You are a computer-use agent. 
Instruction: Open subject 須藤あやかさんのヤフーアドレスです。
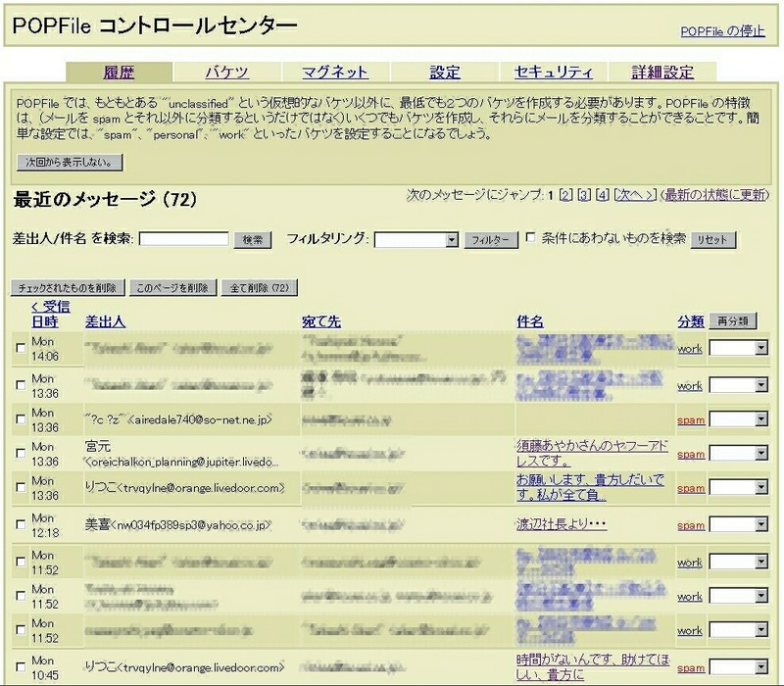tap(593, 453)
